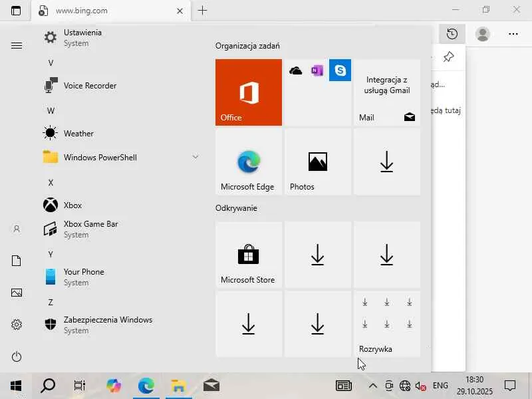The image size is (532, 399).
Task: Open Ustawienia in the app list
Action: click(x=122, y=38)
